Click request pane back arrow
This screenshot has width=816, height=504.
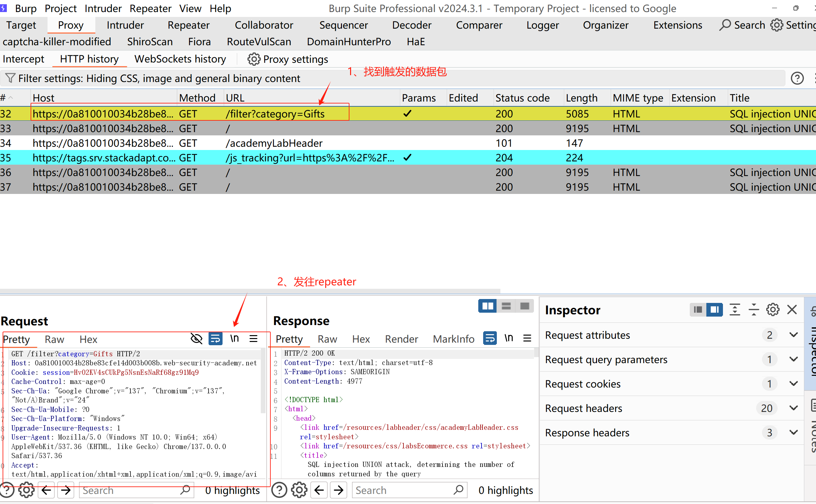(46, 490)
